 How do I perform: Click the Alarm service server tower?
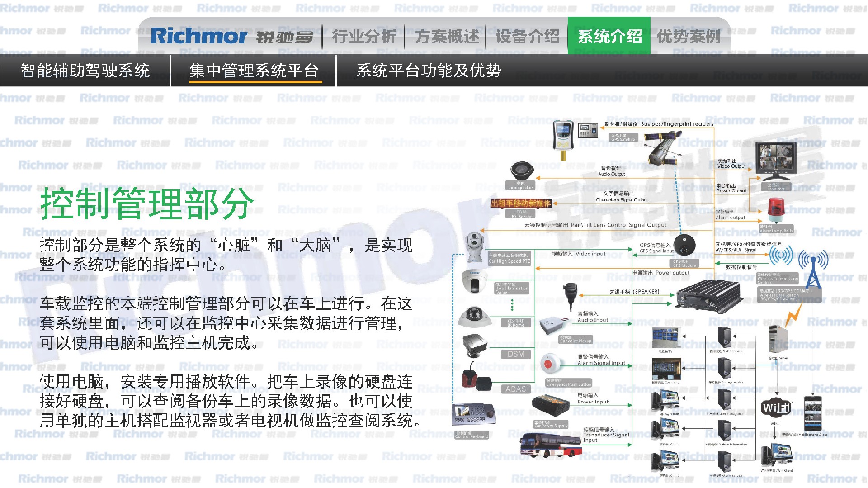(725, 462)
